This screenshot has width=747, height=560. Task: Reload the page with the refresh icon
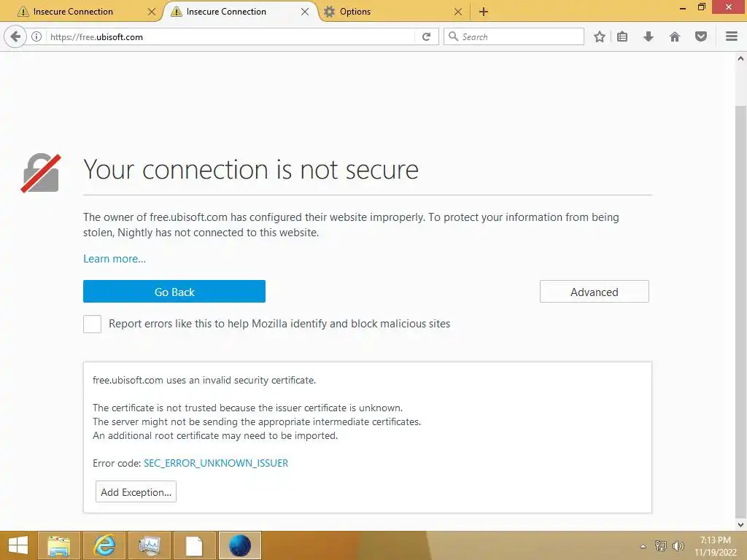[426, 36]
